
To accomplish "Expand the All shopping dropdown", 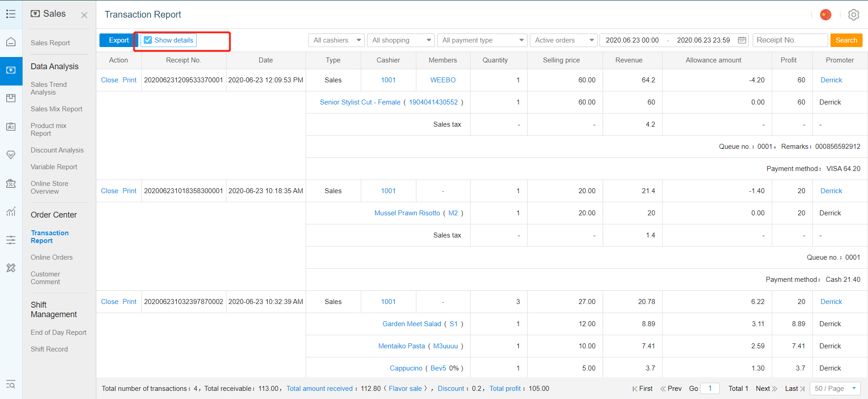I will click(x=401, y=40).
